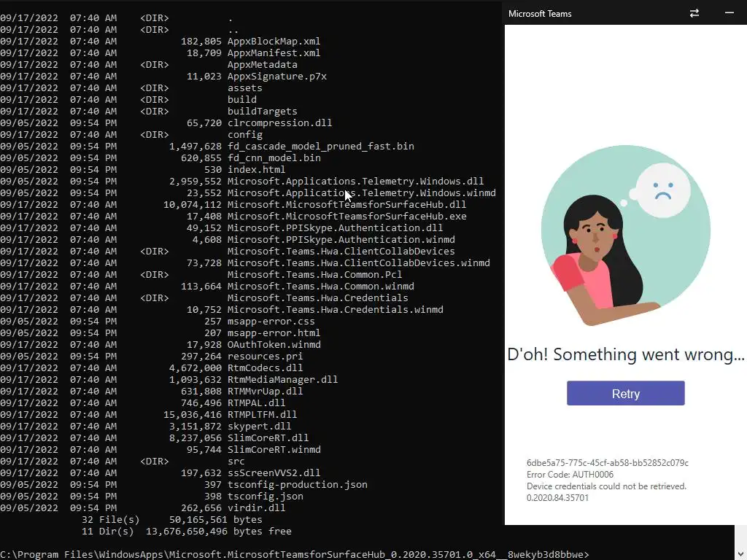Image resolution: width=747 pixels, height=560 pixels.
Task: Click the AppxMetadata directory entry
Action: coord(263,65)
